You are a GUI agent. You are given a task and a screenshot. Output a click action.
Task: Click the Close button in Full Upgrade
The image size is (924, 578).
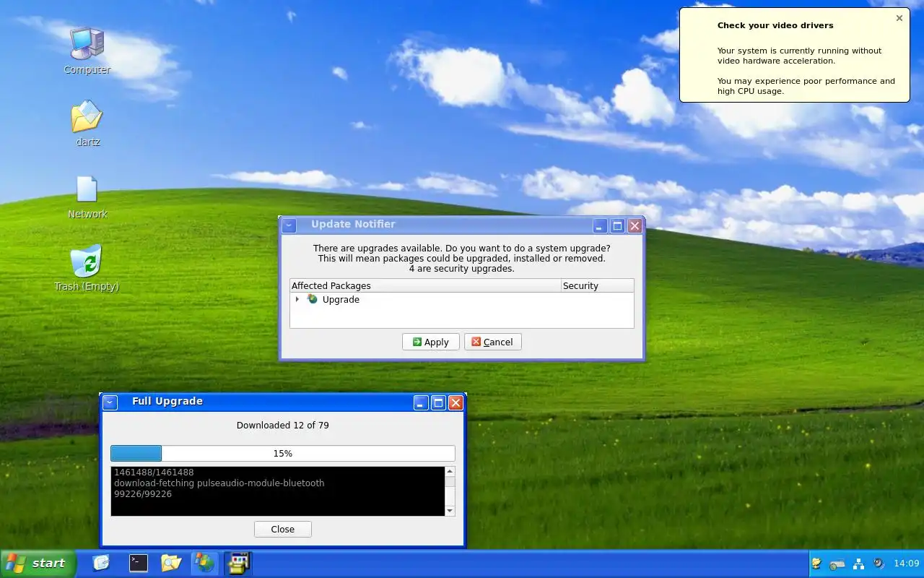(282, 529)
